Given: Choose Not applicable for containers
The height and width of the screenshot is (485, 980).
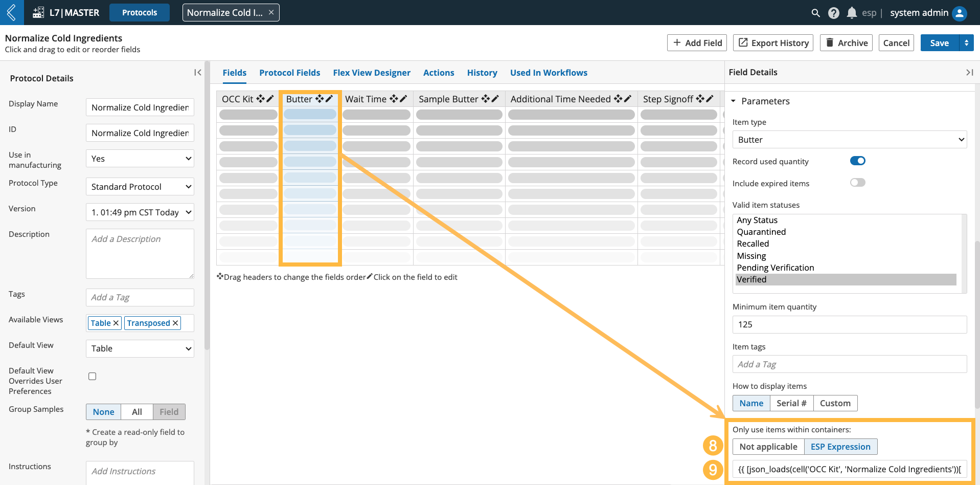Looking at the screenshot, I should click(768, 447).
